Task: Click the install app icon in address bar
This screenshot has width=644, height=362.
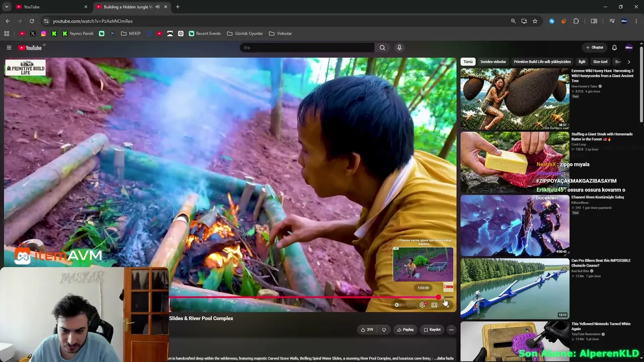Action: [524, 21]
